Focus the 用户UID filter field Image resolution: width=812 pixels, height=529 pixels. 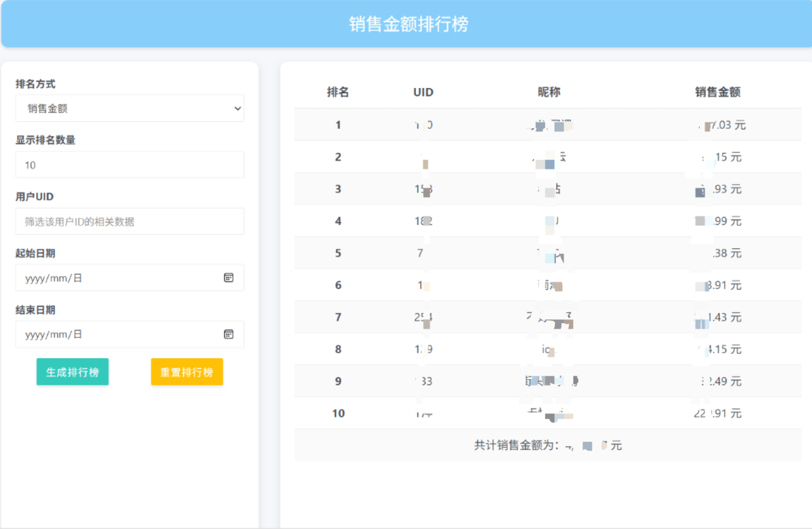tap(129, 222)
